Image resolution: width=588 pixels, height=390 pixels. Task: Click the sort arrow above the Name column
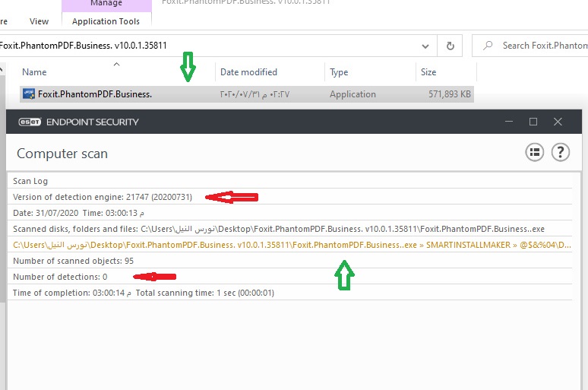pyautogui.click(x=116, y=65)
